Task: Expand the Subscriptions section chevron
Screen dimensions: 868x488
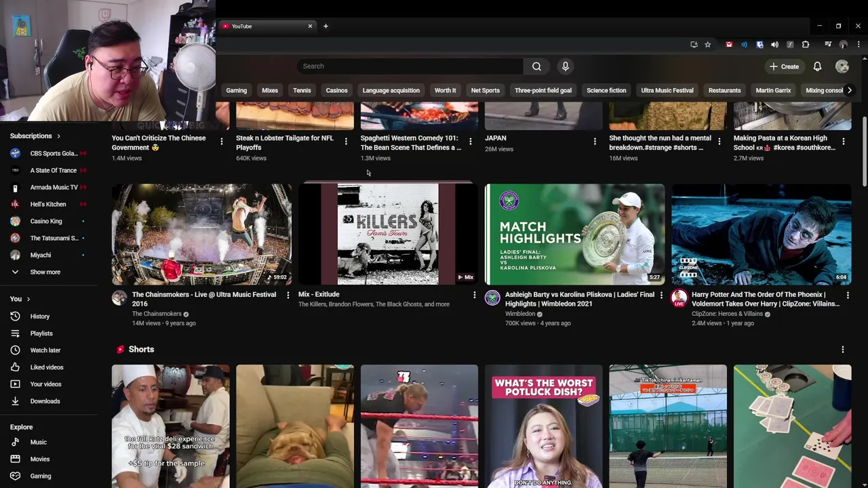Action: click(x=58, y=136)
